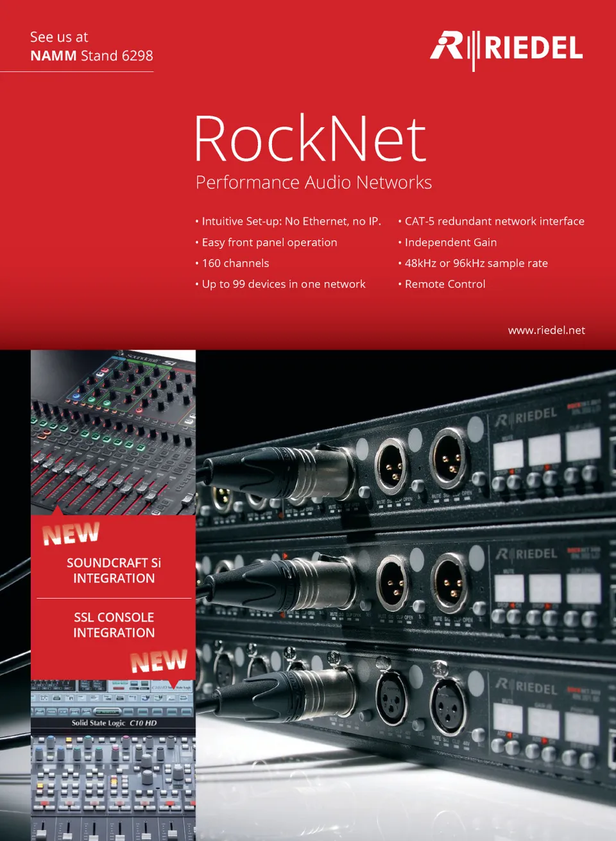Click the Riedel logo on the middle rack unit
Image resolution: width=616 pixels, height=841 pixels.
click(x=526, y=553)
